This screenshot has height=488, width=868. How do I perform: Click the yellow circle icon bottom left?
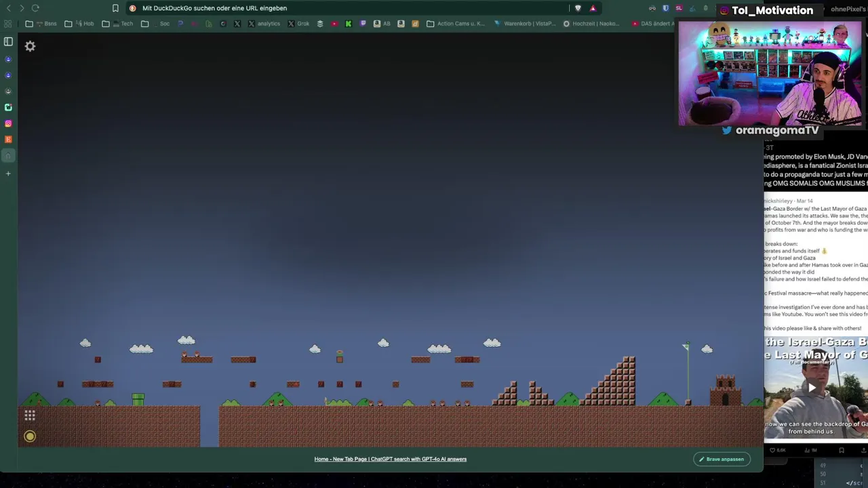tap(30, 436)
